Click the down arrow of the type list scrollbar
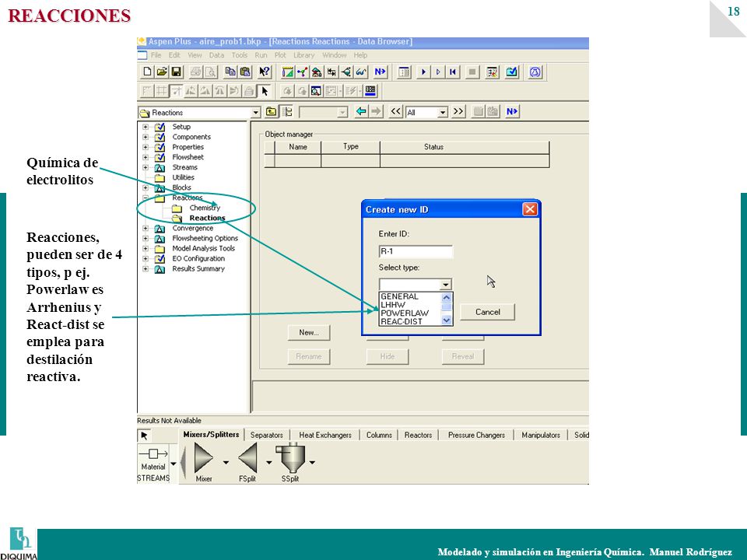The image size is (747, 560). (447, 320)
